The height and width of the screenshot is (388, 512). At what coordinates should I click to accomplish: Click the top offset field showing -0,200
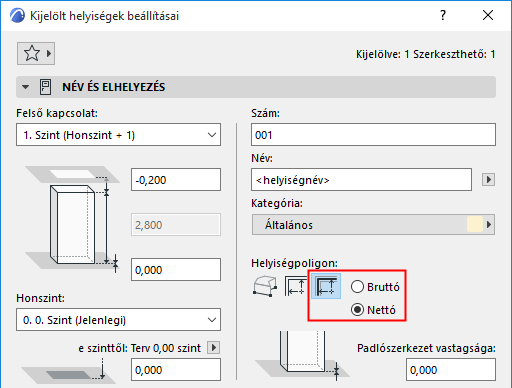coord(176,180)
